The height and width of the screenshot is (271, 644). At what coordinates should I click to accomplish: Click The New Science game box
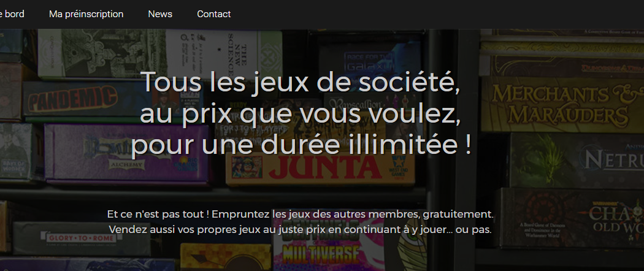(x=224, y=54)
